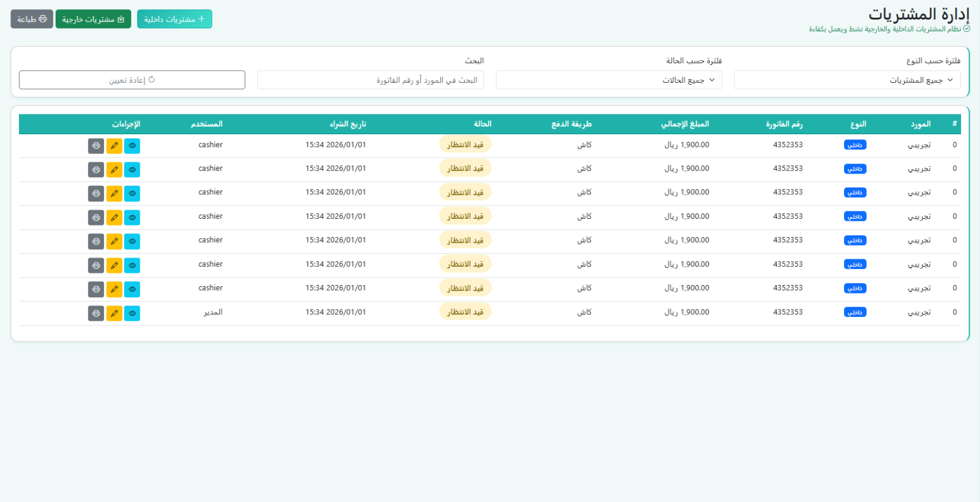Click the قيد الانتظار badge in first row
Viewport: 980px width, 502px height.
point(466,145)
